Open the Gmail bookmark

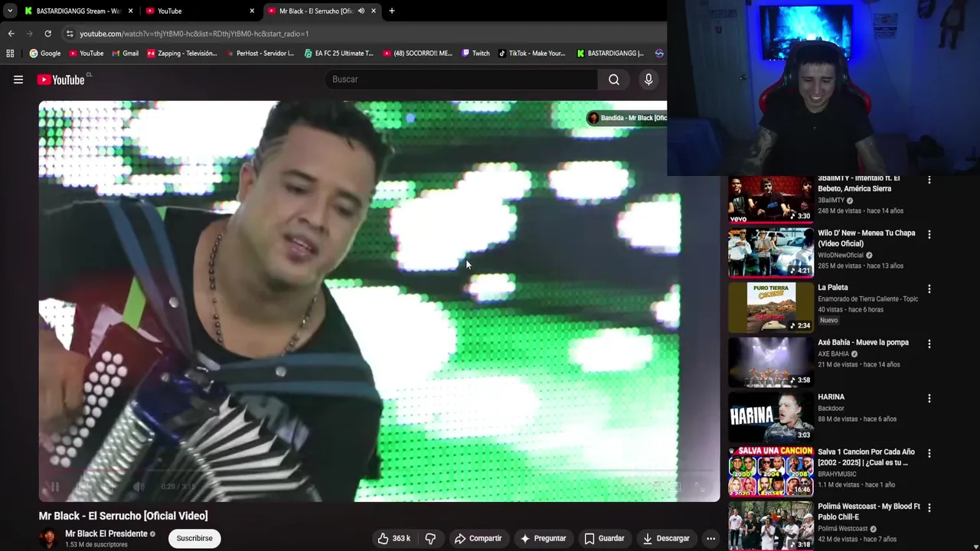coord(125,54)
